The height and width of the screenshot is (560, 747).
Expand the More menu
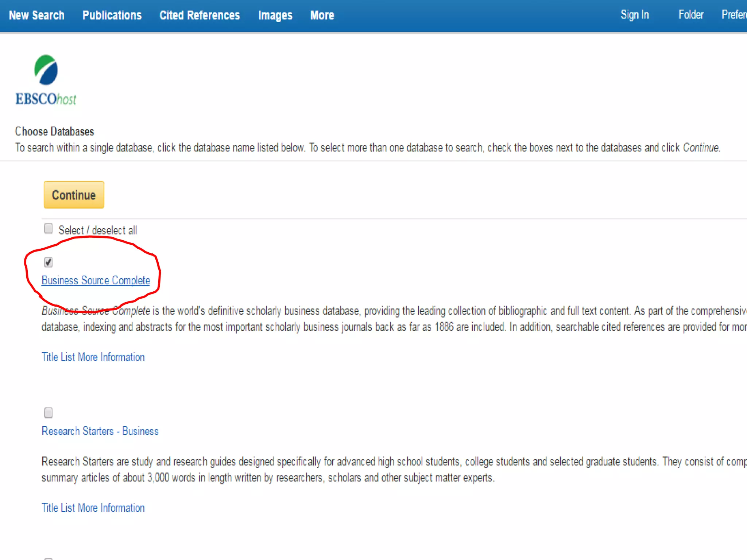click(322, 15)
